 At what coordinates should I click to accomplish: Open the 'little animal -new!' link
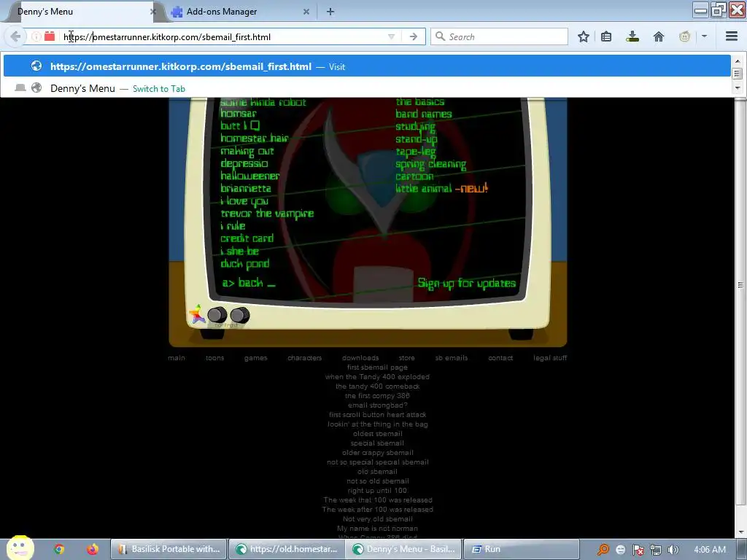[x=441, y=188]
